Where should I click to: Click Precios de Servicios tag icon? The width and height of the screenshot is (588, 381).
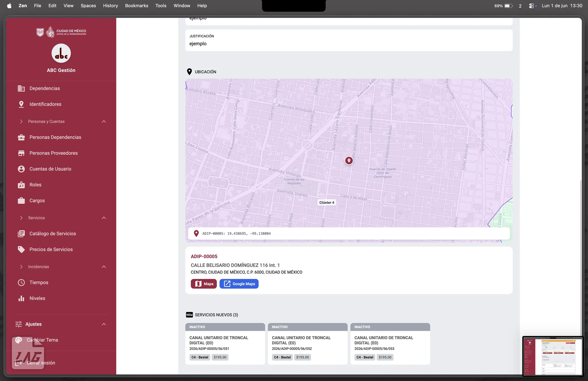click(x=21, y=250)
